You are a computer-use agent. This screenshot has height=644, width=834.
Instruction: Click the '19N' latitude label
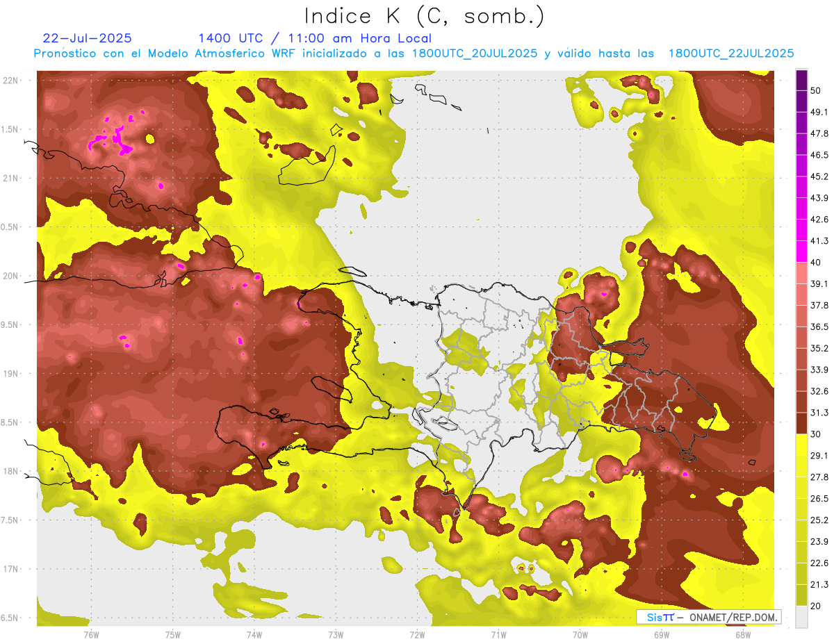12,373
